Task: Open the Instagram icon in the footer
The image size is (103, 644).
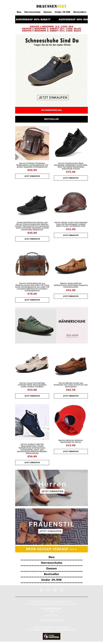Action: 55,590
